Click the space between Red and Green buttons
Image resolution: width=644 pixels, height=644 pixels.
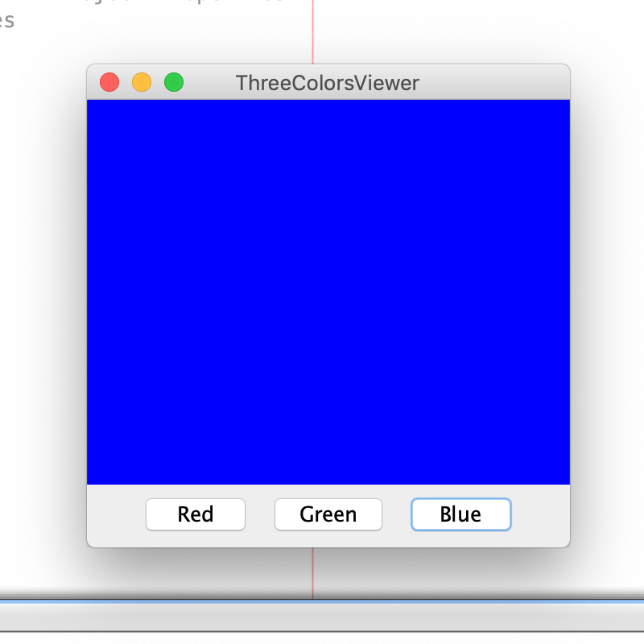259,514
